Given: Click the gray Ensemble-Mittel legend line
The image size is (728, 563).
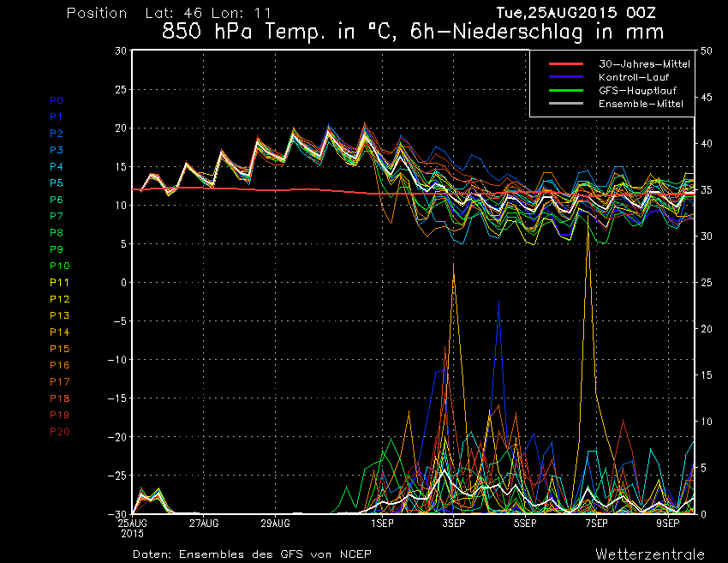Looking at the screenshot, I should [x=566, y=104].
